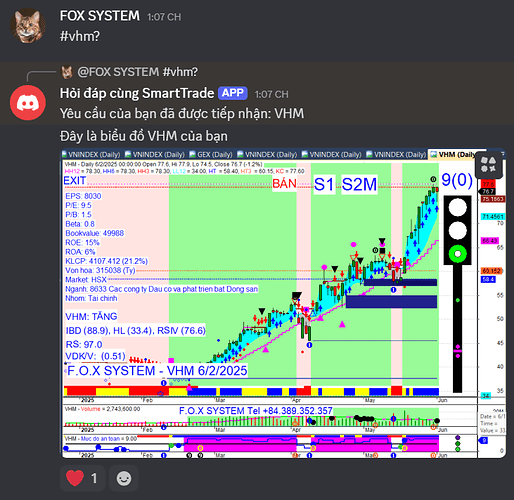Click the Hỏi đáp cùng SmartTrade bot name
This screenshot has height=500, width=514.
click(x=137, y=93)
